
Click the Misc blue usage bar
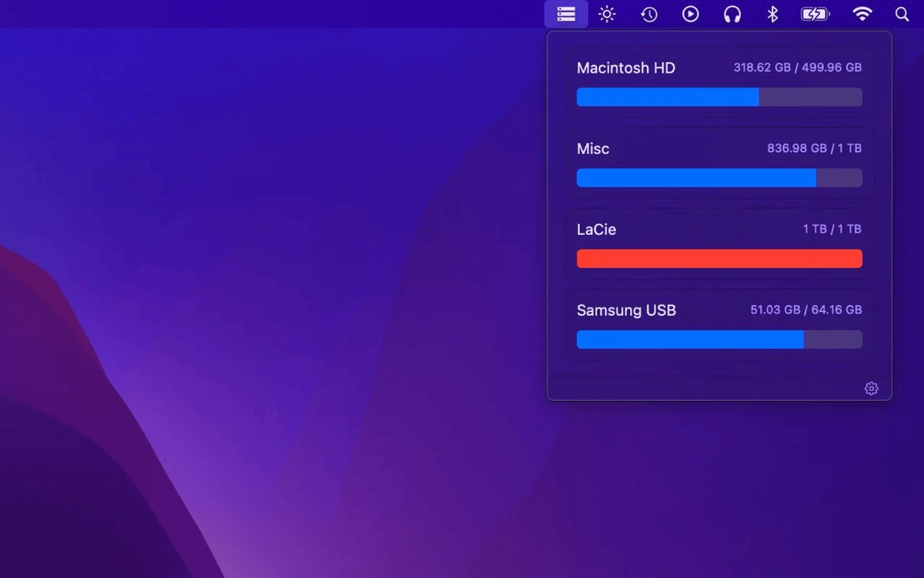pyautogui.click(x=719, y=178)
